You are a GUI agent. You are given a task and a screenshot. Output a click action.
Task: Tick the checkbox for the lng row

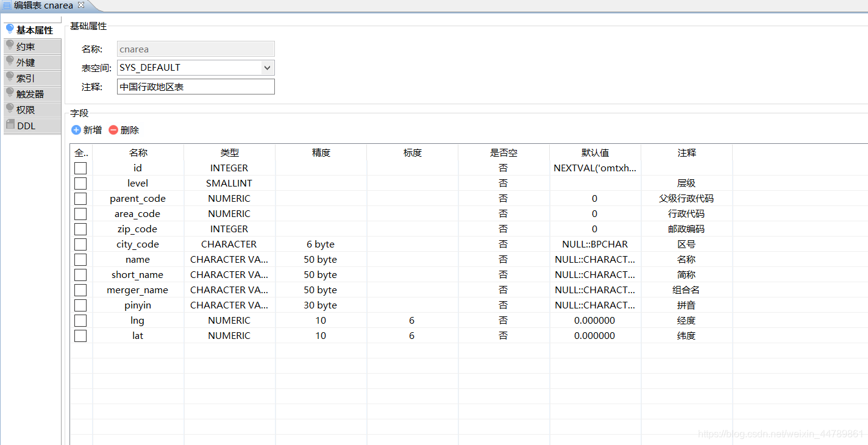tap(80, 321)
